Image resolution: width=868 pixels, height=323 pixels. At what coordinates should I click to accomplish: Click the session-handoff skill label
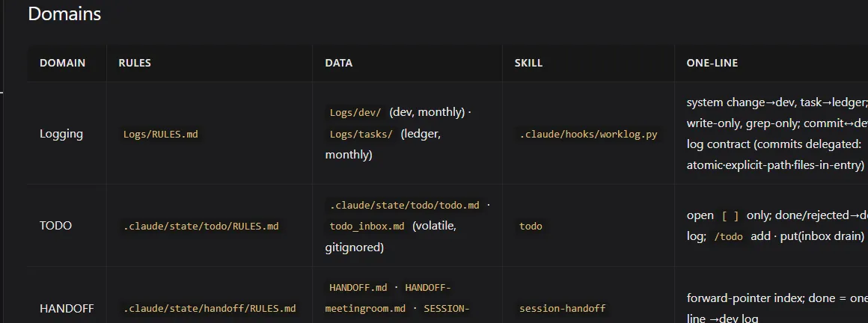[563, 308]
